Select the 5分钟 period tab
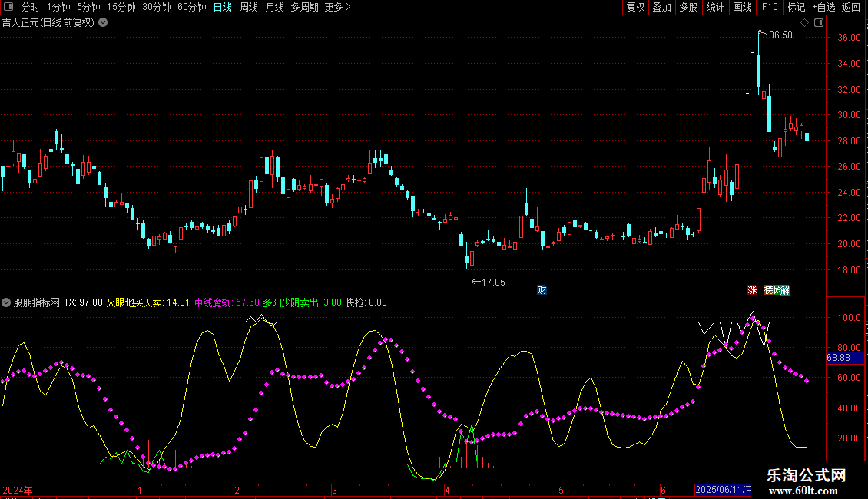This screenshot has height=499, width=868. coord(88,7)
